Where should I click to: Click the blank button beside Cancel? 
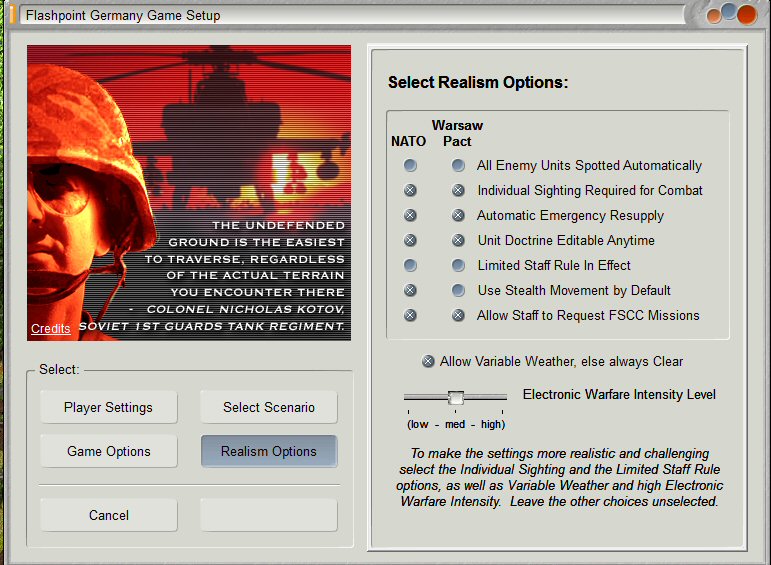(x=269, y=515)
